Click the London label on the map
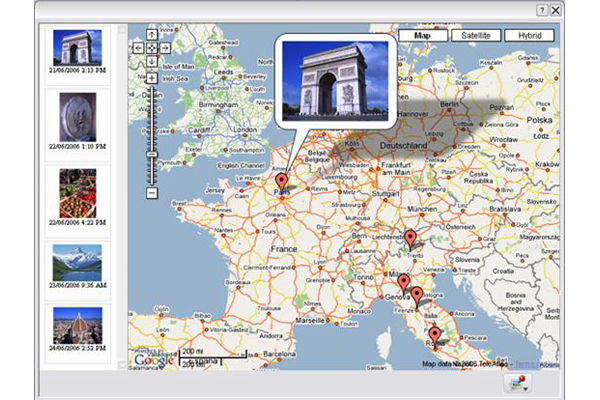This screenshot has width=600, height=400. (245, 130)
